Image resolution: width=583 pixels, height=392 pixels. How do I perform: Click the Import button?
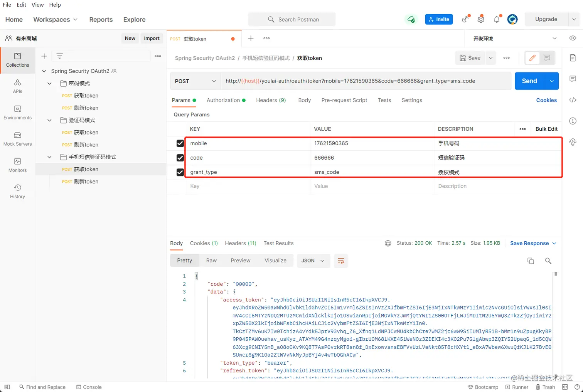152,38
